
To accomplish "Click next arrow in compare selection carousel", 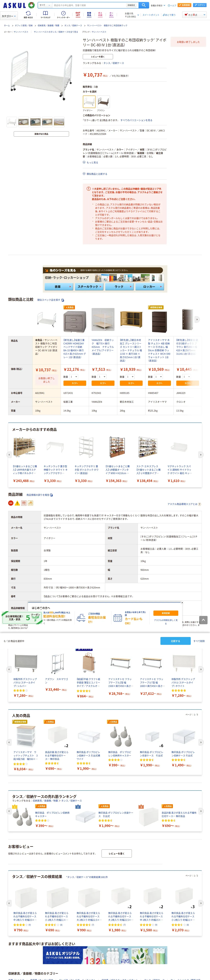I will (x=201, y=669).
